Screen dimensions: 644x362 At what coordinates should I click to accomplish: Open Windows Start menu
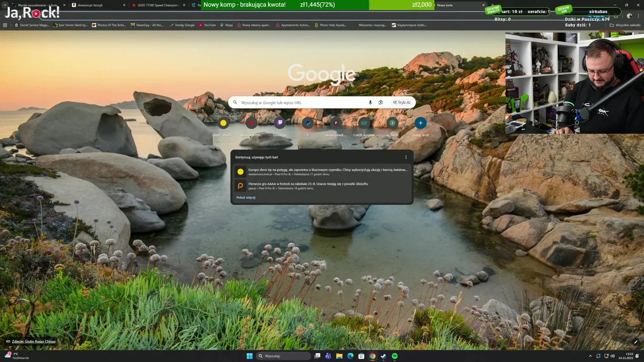coord(250,356)
